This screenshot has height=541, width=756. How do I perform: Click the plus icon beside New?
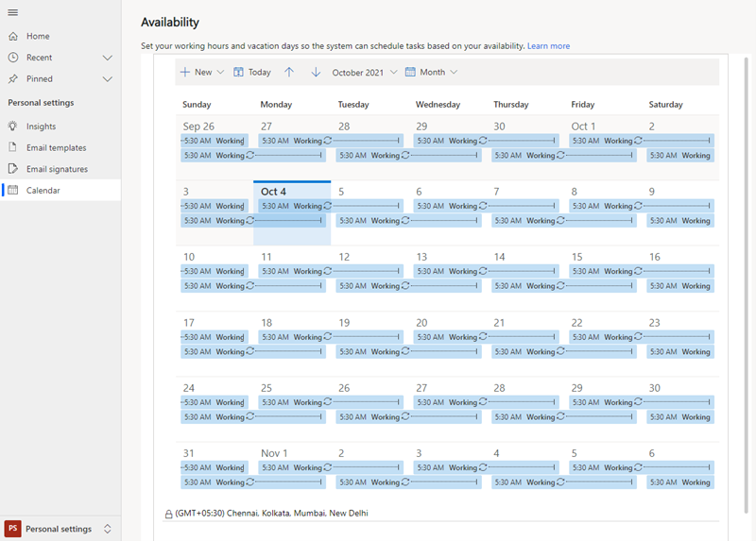pos(184,72)
